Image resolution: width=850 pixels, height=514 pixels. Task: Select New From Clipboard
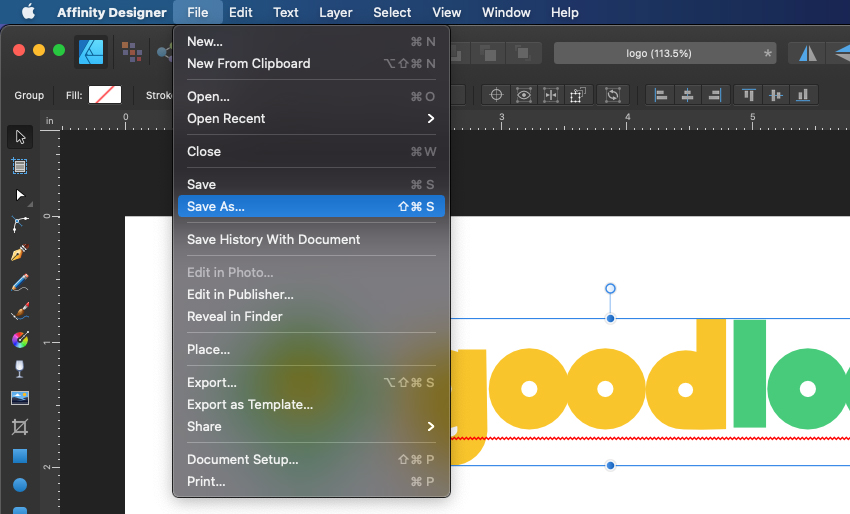coord(311,63)
